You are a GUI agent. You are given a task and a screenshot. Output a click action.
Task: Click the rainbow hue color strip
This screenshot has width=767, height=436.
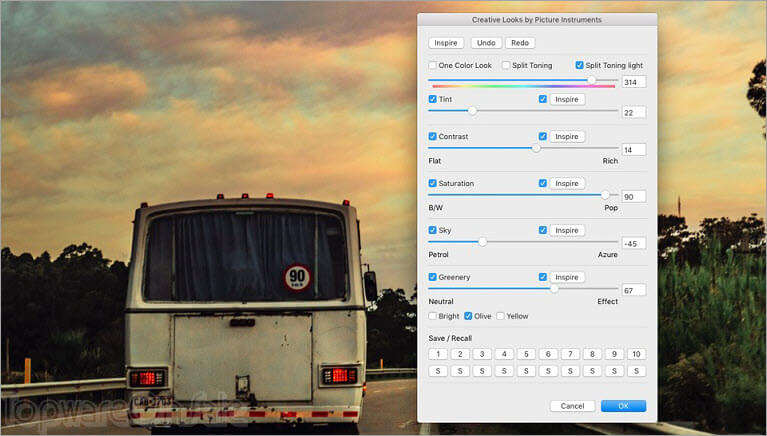523,87
